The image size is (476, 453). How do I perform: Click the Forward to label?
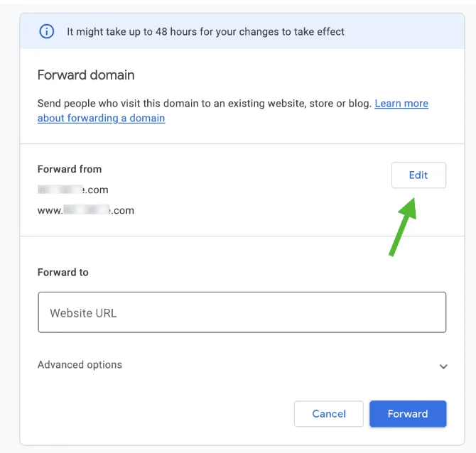point(63,272)
